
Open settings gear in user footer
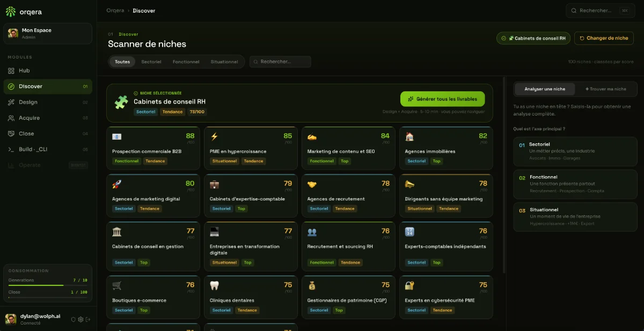click(80, 319)
